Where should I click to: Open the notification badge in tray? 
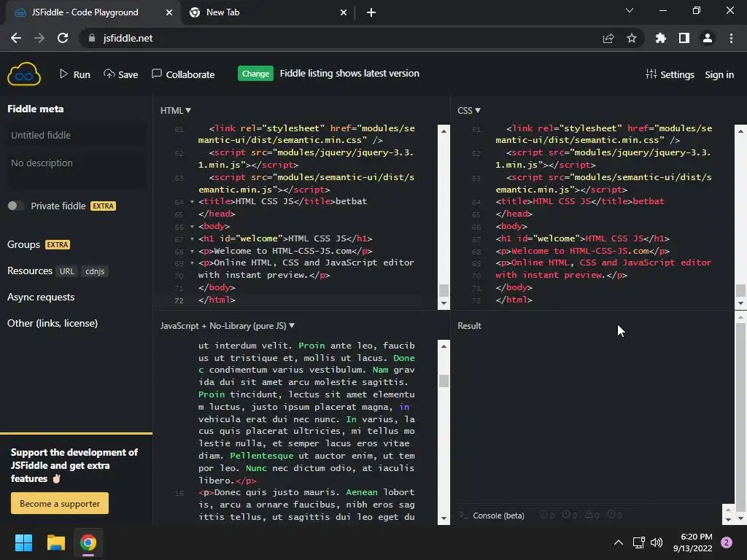point(727,542)
